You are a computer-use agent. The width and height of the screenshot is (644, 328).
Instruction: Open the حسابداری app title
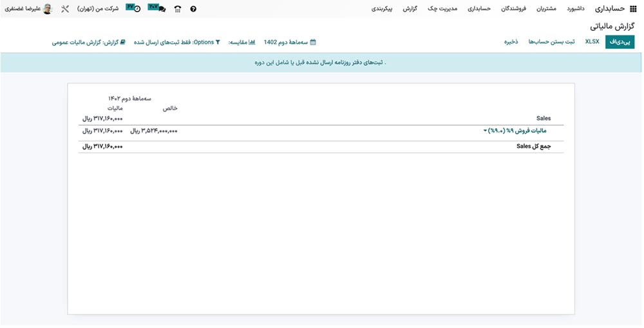[x=610, y=9]
